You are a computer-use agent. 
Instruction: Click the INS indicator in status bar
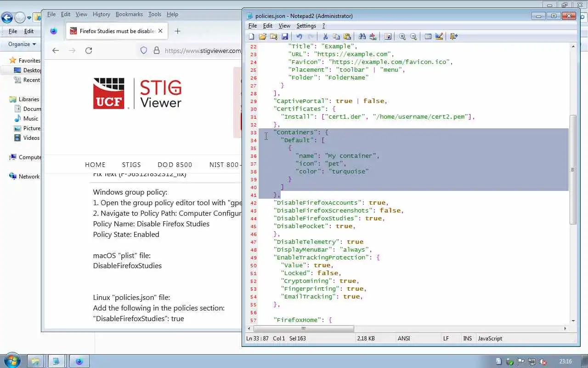click(467, 338)
